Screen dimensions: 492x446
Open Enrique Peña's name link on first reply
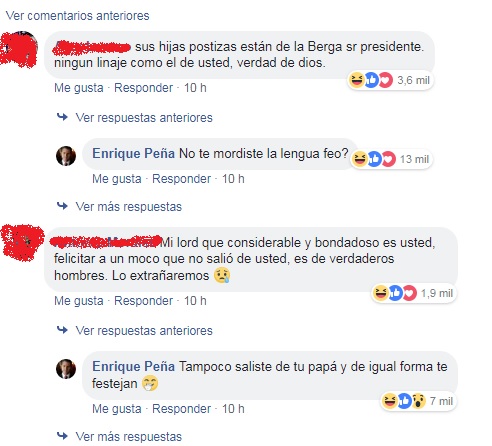[133, 154]
